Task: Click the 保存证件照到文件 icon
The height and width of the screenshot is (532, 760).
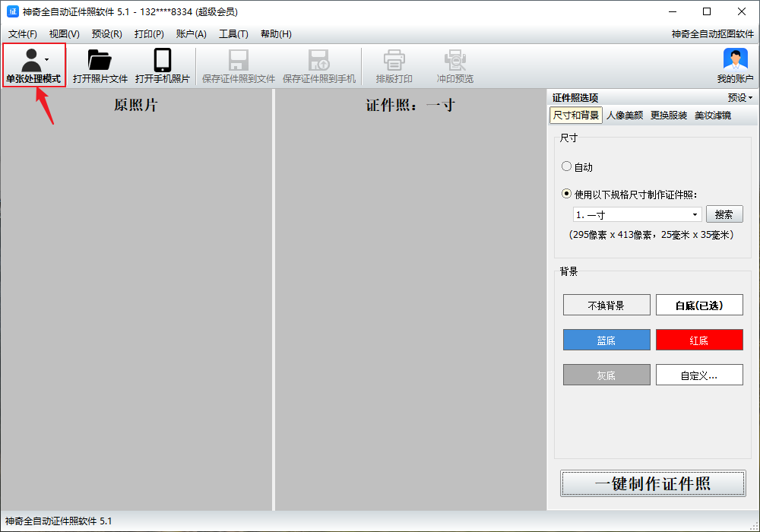Action: [x=239, y=65]
